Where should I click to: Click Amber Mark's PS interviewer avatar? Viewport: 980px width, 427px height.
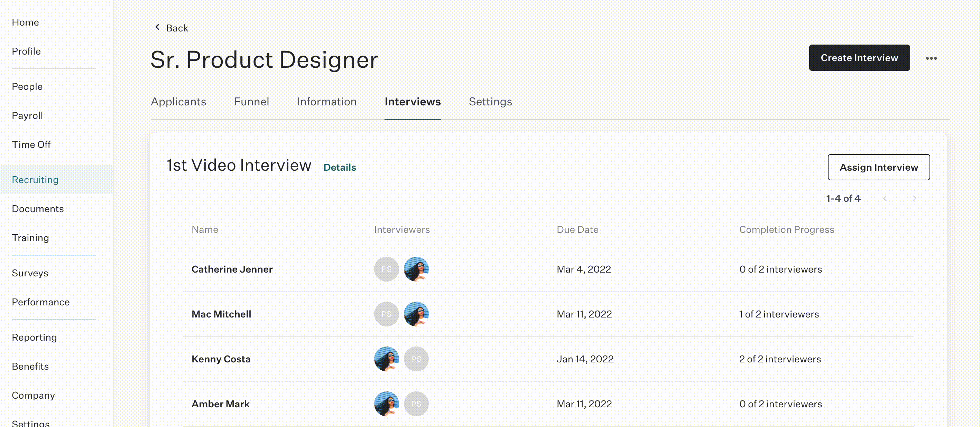click(416, 404)
